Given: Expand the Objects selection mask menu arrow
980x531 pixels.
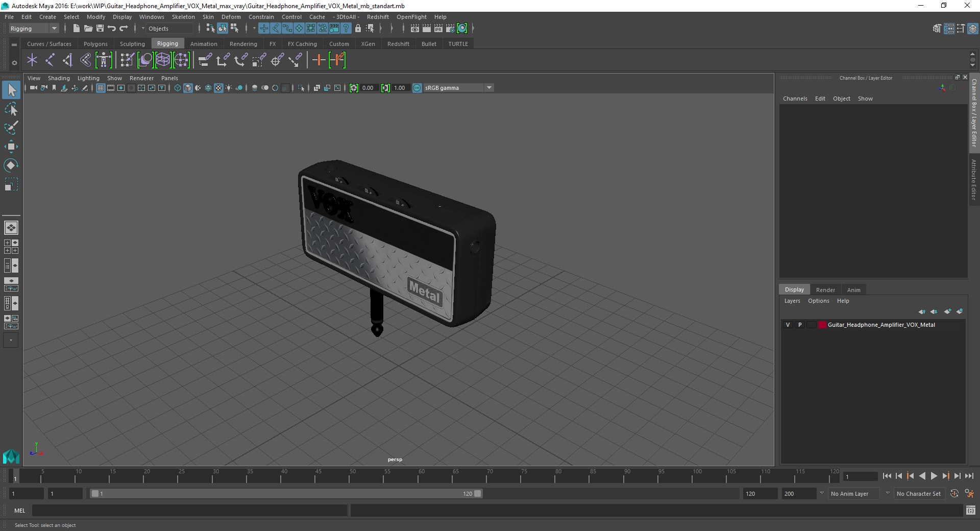Looking at the screenshot, I should [x=143, y=29].
